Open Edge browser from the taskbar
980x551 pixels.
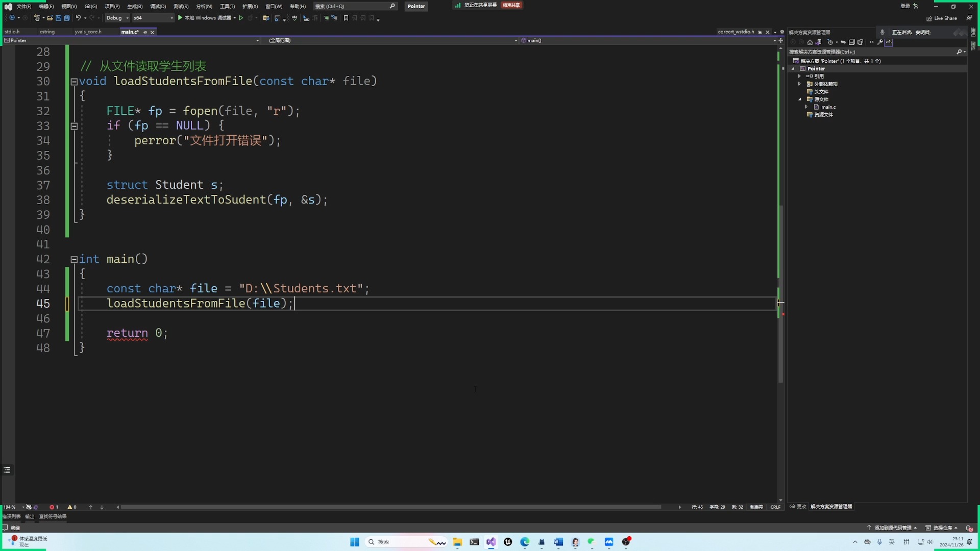click(x=525, y=542)
